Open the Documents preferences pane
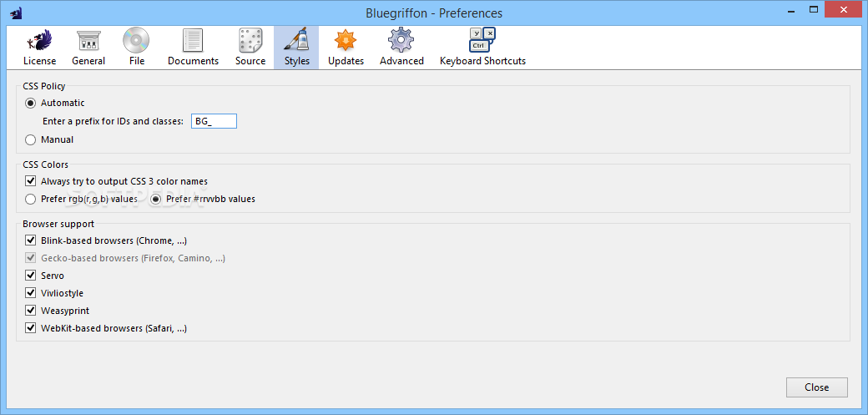This screenshot has height=415, width=868. tap(193, 47)
